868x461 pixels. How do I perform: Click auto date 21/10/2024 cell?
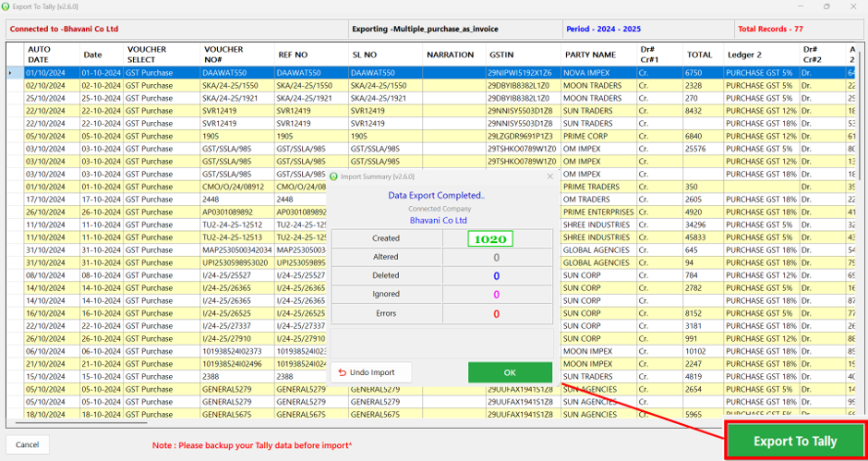point(52,364)
